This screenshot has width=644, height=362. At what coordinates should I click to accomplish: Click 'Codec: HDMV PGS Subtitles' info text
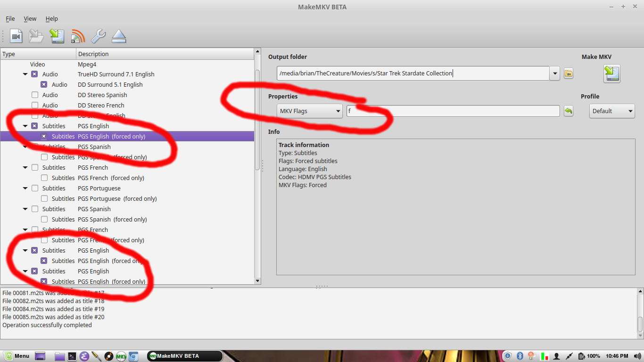click(315, 177)
